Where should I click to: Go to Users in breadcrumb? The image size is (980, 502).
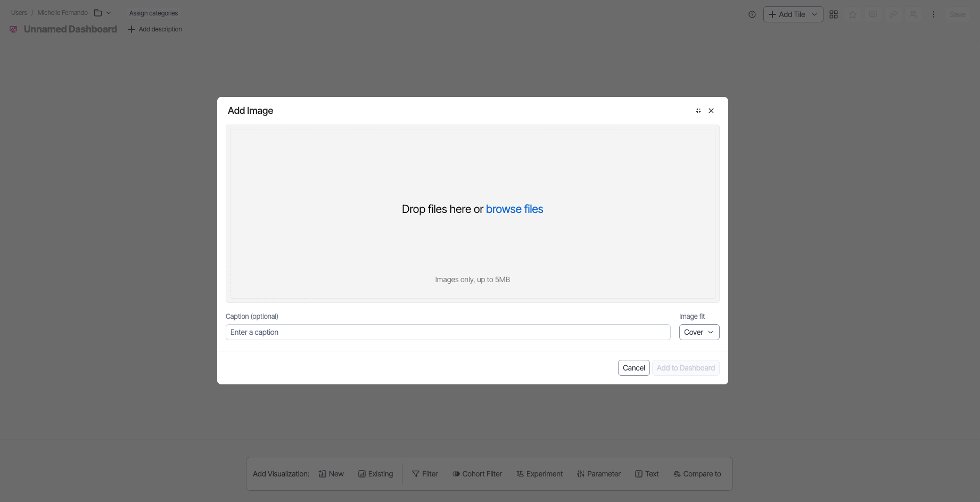pyautogui.click(x=19, y=13)
